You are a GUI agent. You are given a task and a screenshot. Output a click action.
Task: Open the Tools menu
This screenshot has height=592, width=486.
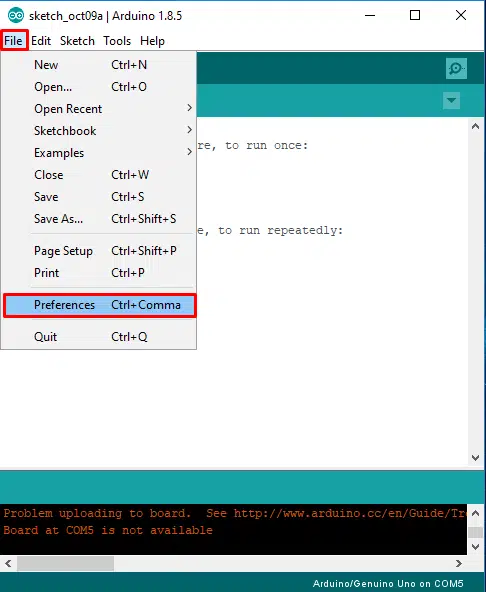tap(117, 40)
